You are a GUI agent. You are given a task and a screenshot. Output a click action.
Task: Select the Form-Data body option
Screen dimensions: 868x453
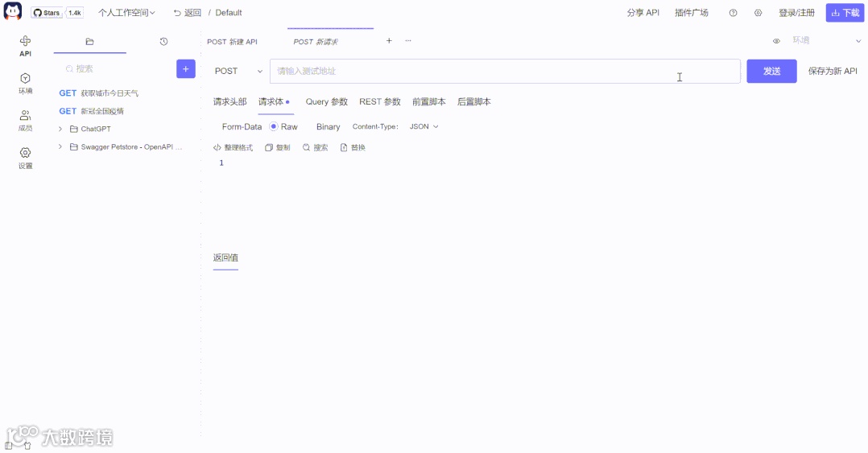tap(242, 126)
